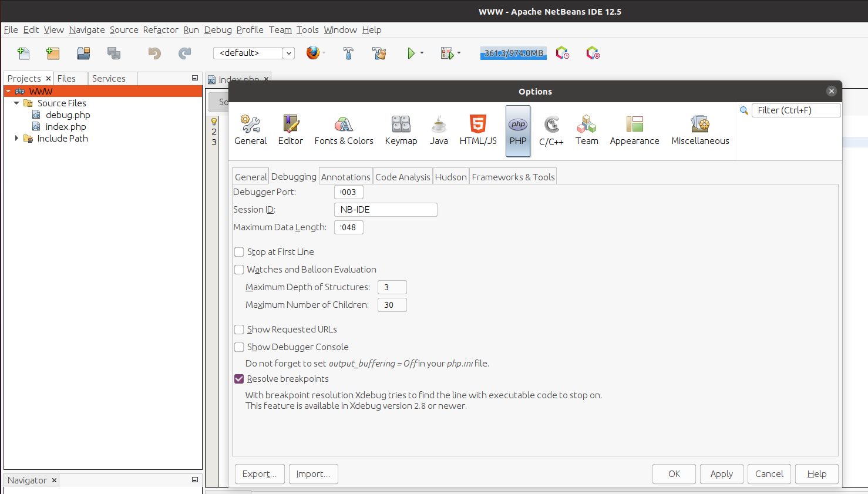Minimize the Navigator window group

click(195, 480)
